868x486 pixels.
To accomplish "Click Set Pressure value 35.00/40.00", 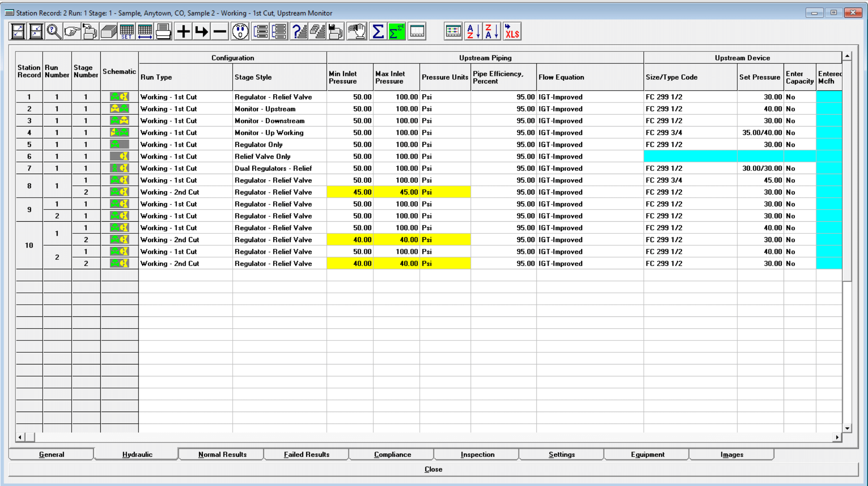I will (x=760, y=132).
